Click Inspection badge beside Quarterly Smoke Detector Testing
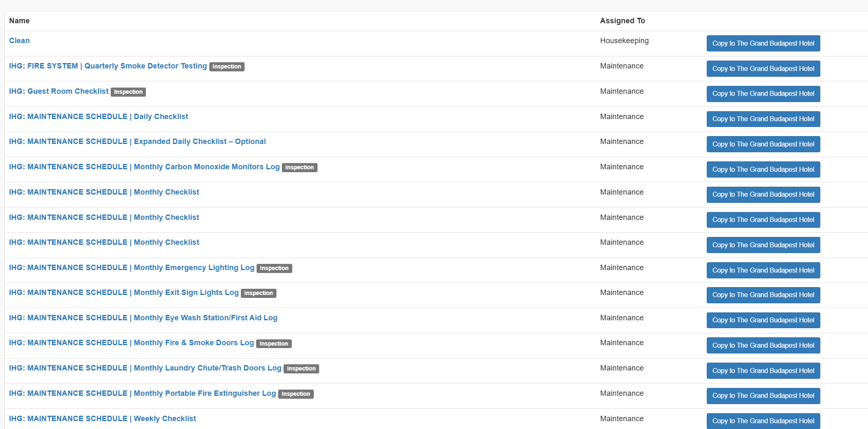 pos(227,66)
